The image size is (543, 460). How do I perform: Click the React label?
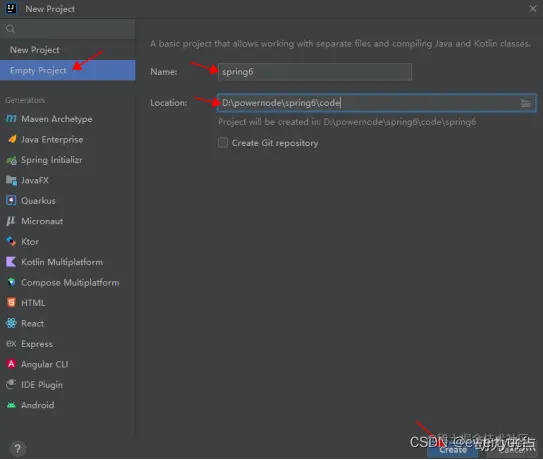tap(33, 324)
